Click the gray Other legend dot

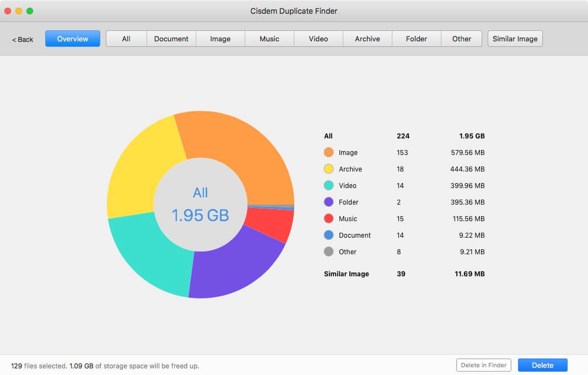(x=328, y=251)
